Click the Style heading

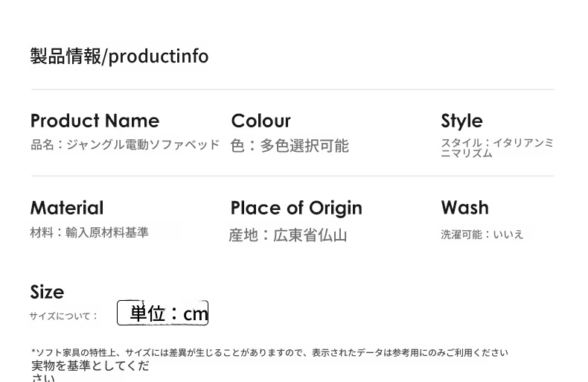click(461, 121)
